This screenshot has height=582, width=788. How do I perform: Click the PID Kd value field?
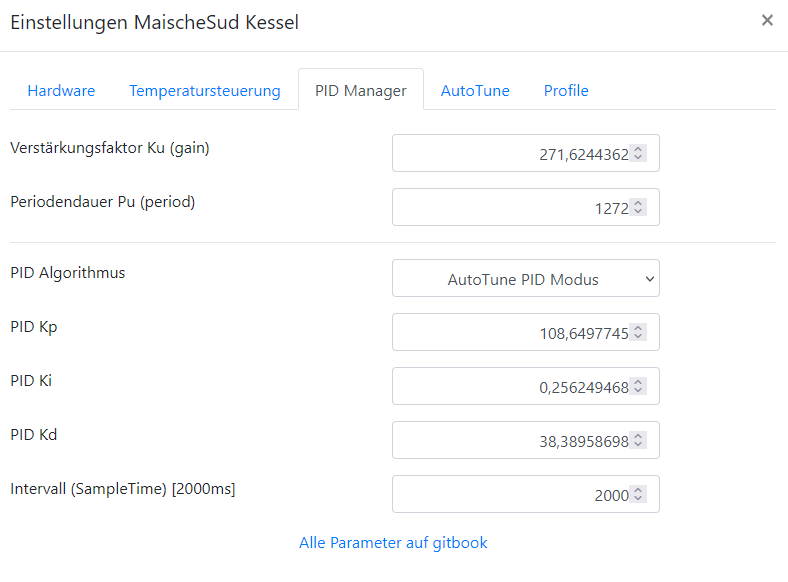(x=510, y=440)
